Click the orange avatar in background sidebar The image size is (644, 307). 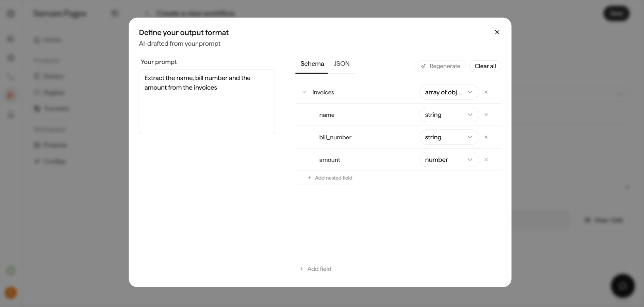(x=11, y=293)
